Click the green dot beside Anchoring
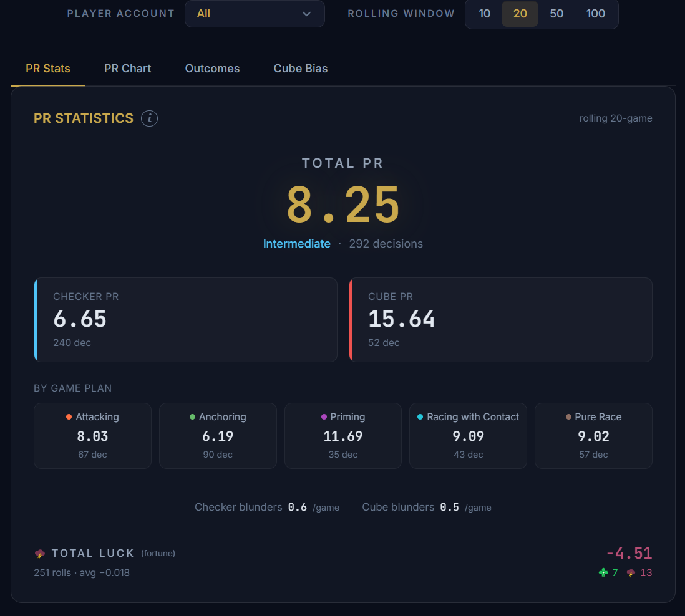 [x=192, y=417]
